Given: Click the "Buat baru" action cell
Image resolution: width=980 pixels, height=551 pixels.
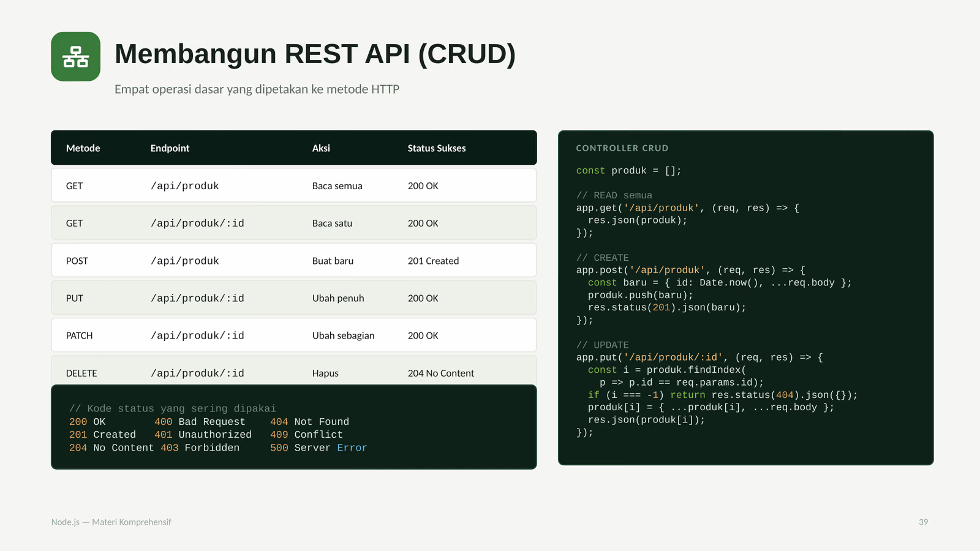Looking at the screenshot, I should tap(333, 261).
